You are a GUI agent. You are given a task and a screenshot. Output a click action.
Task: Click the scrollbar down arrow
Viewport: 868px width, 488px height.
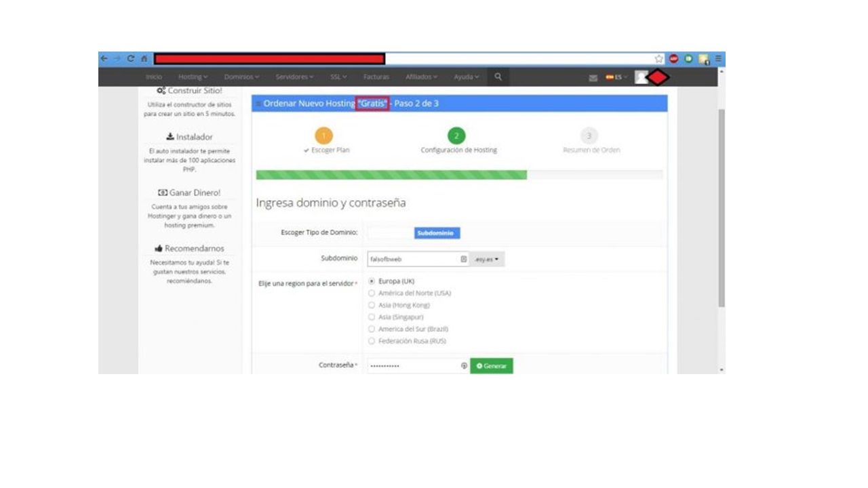(721, 369)
